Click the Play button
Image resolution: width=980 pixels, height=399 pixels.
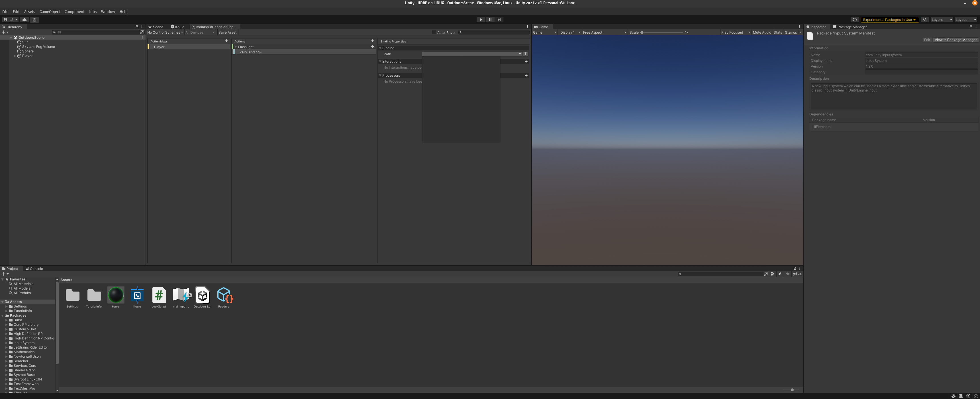pyautogui.click(x=481, y=20)
